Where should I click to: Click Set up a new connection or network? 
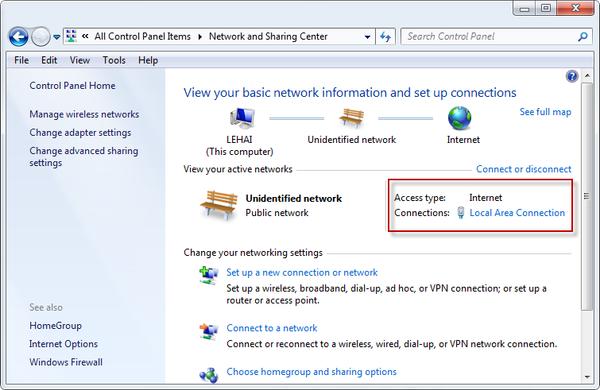point(302,273)
